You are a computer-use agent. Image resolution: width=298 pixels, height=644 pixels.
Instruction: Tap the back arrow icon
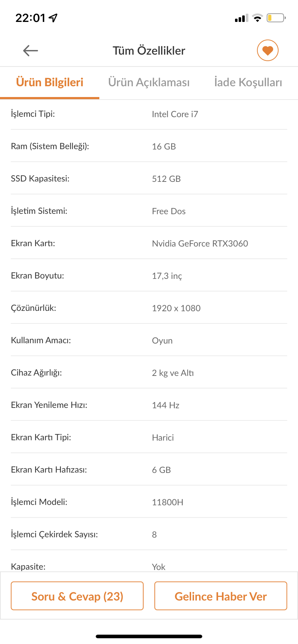point(31,51)
